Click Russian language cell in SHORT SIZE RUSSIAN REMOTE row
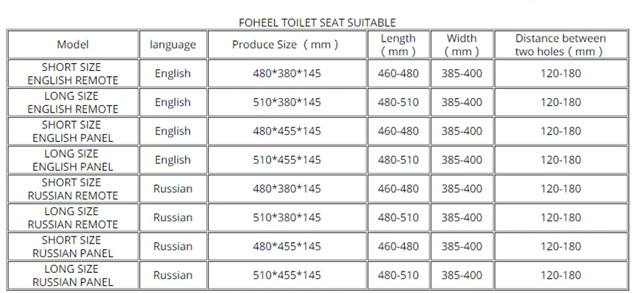Viewport: 644px width, 293px height. [x=173, y=188]
